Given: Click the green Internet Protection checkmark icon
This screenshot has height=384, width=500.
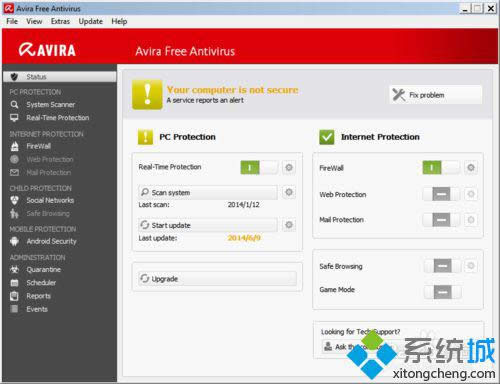Looking at the screenshot, I should 327,137.
